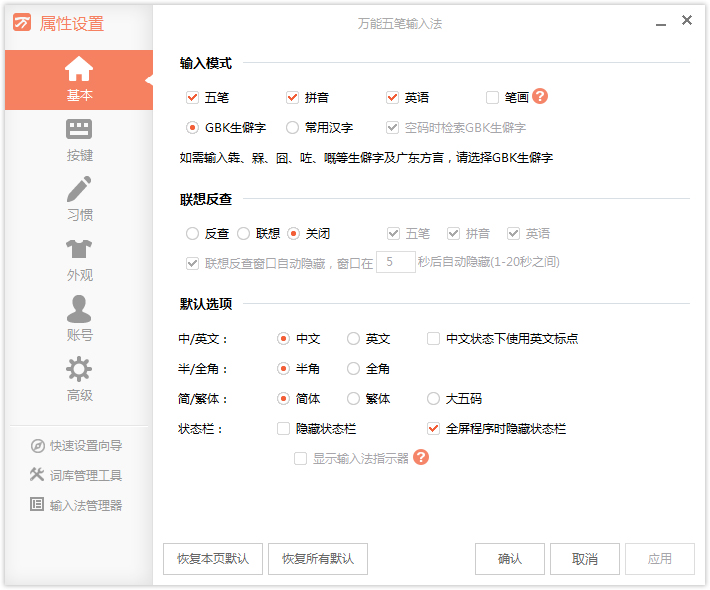Select the 半角 radio button

coord(283,369)
